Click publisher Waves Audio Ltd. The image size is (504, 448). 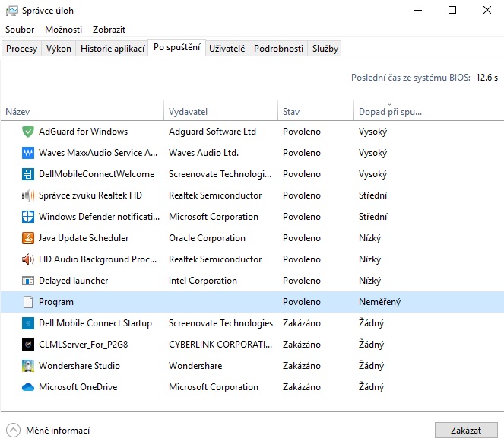pos(204,153)
